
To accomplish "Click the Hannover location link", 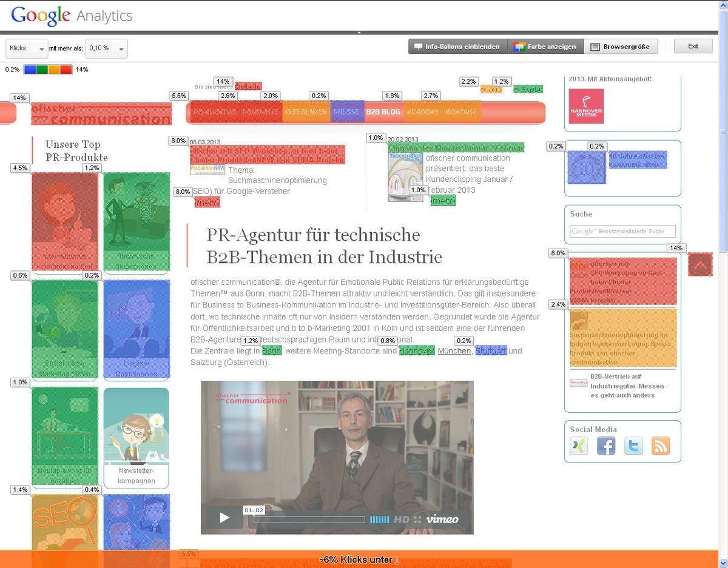I will coord(417,351).
